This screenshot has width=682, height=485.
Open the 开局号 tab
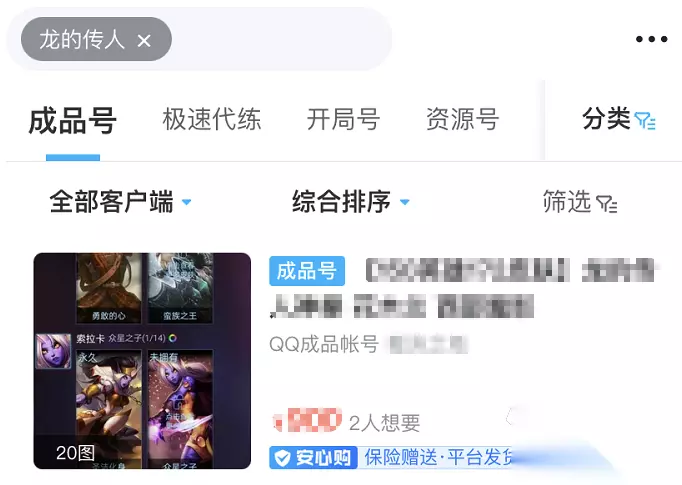pyautogui.click(x=343, y=119)
